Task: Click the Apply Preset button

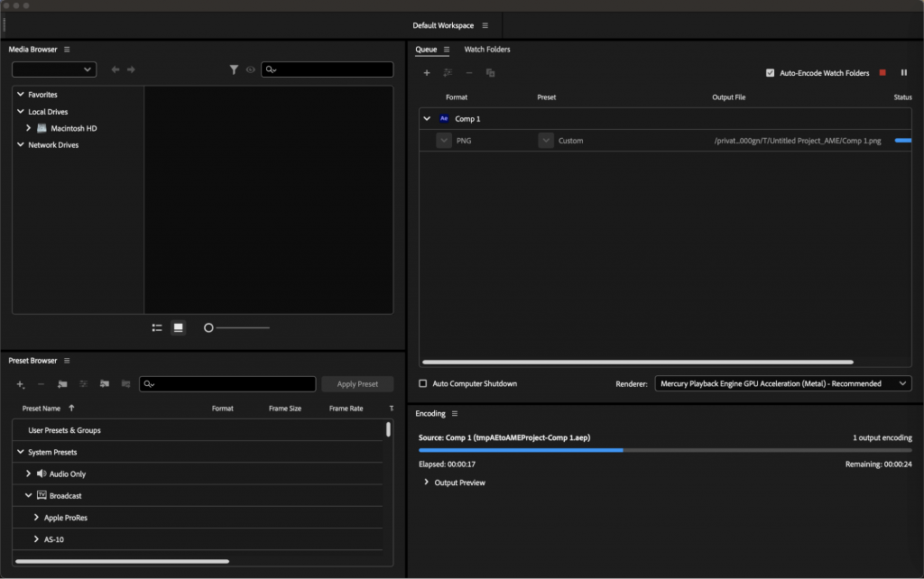Action: tap(357, 383)
